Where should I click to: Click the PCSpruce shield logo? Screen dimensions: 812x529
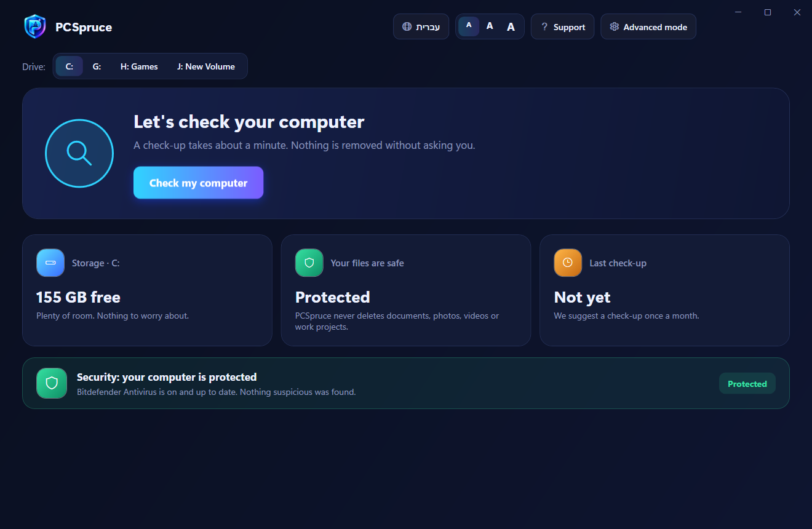35,26
